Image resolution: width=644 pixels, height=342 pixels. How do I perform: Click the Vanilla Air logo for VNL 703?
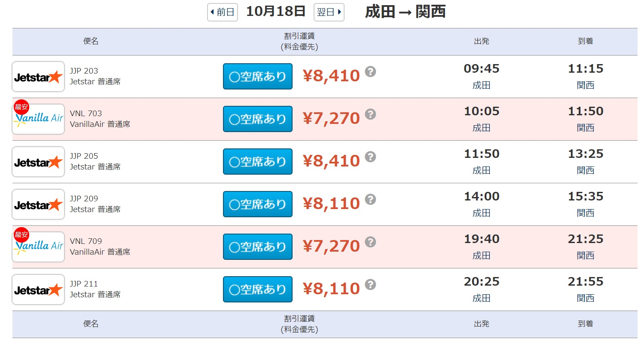38,119
